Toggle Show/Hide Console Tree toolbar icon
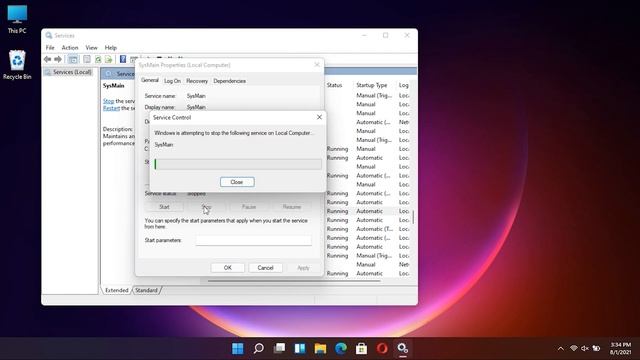The height and width of the screenshot is (360, 640). [73, 60]
